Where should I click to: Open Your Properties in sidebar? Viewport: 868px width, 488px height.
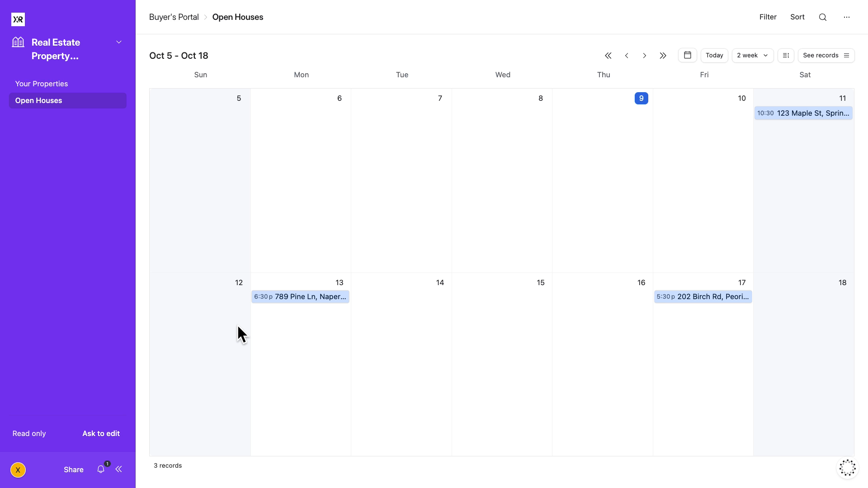coord(42,84)
